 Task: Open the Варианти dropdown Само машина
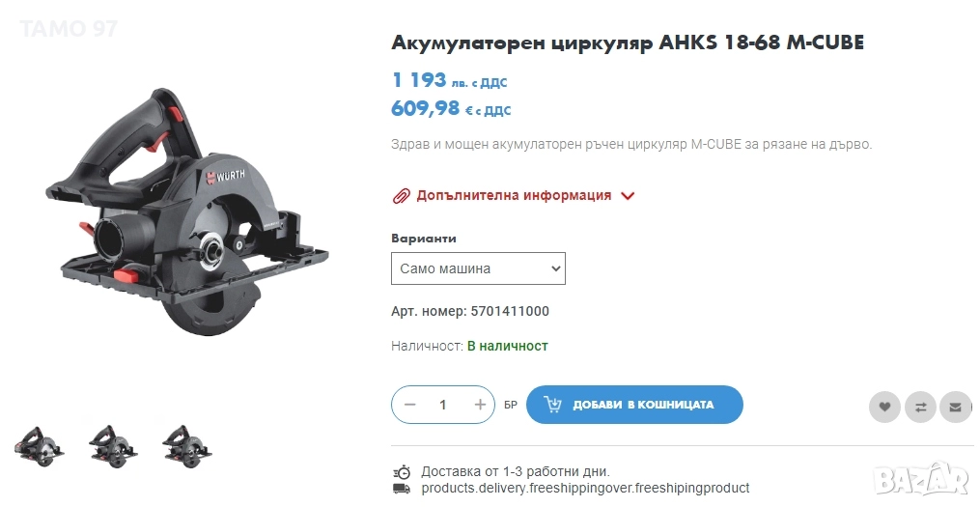click(478, 268)
